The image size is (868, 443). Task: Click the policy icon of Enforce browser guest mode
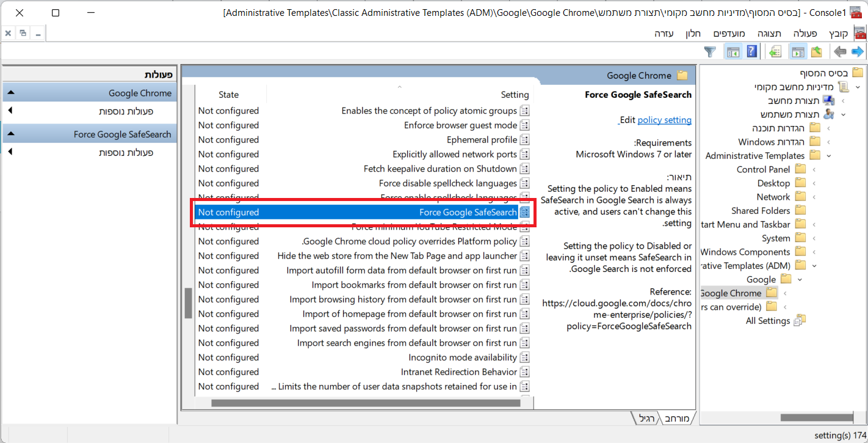click(524, 125)
